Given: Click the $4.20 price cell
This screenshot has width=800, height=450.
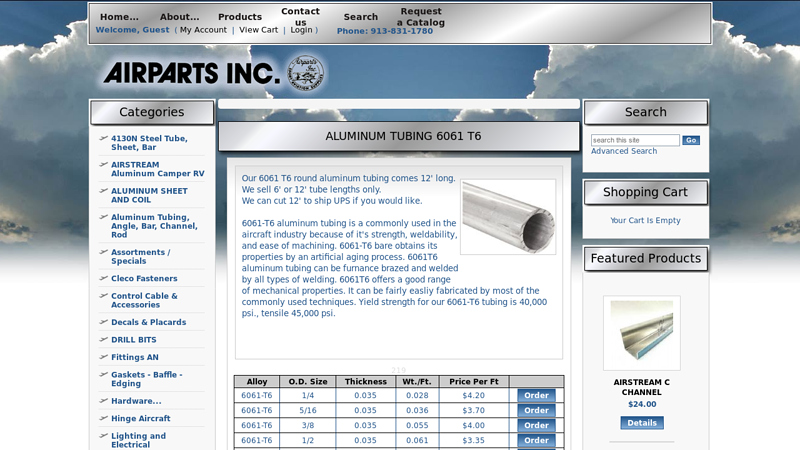Looking at the screenshot, I should pyautogui.click(x=473, y=395).
